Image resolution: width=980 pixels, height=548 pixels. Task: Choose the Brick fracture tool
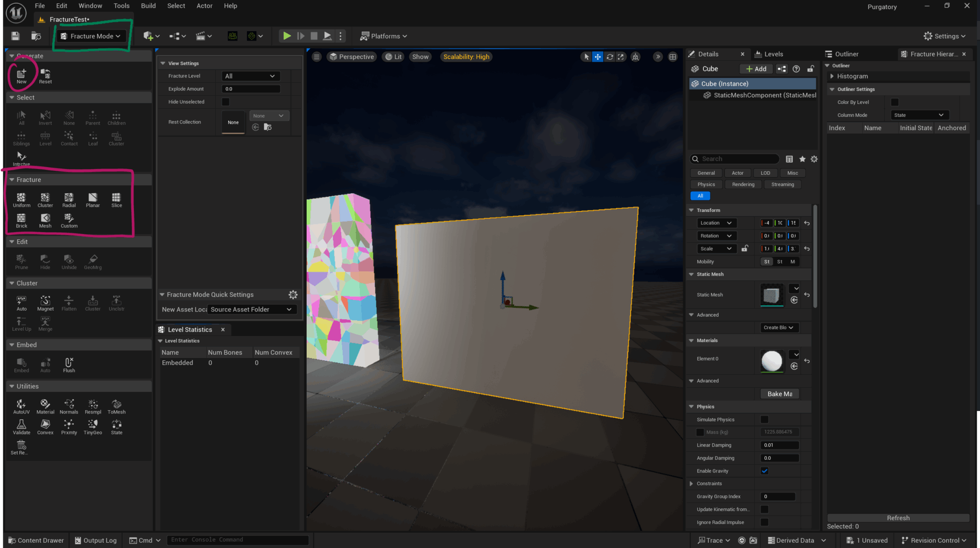click(x=22, y=220)
